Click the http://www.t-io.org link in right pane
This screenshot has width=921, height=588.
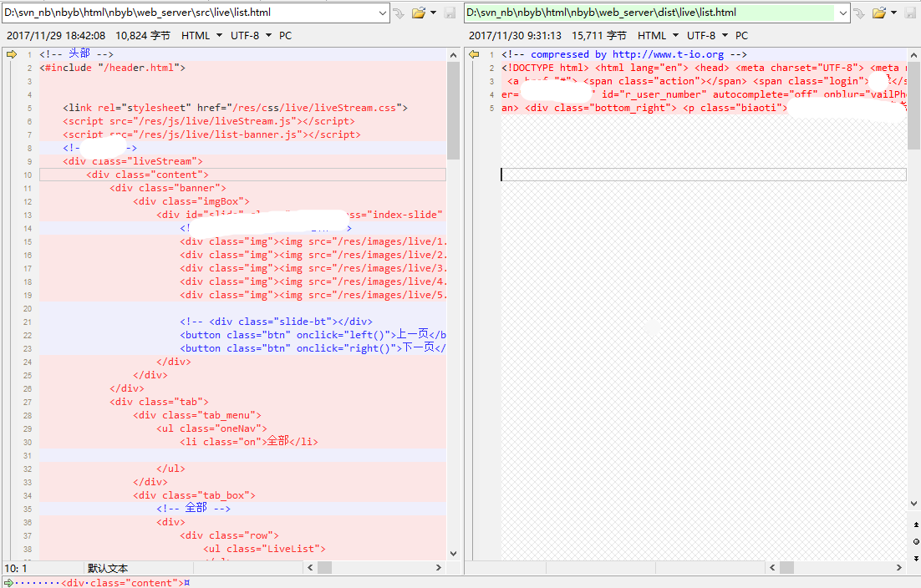pyautogui.click(x=668, y=54)
